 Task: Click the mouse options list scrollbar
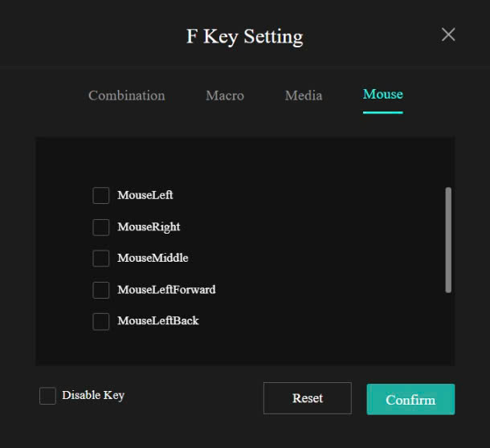pyautogui.click(x=447, y=240)
